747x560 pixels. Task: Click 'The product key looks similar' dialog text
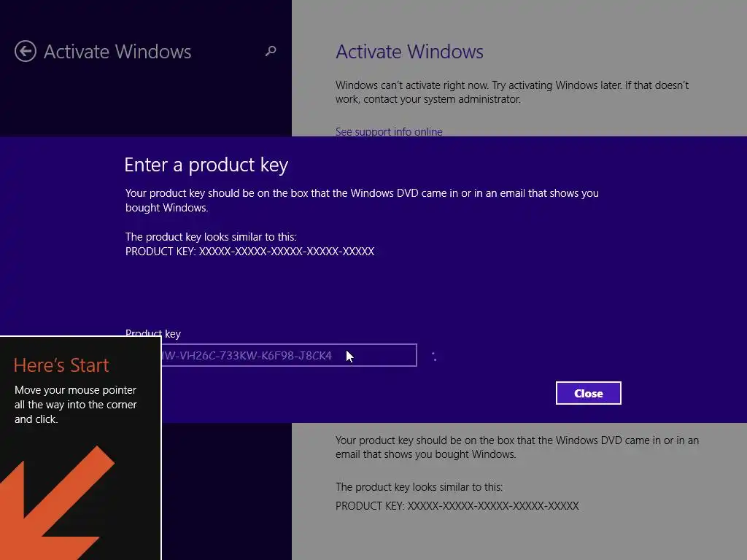[211, 237]
